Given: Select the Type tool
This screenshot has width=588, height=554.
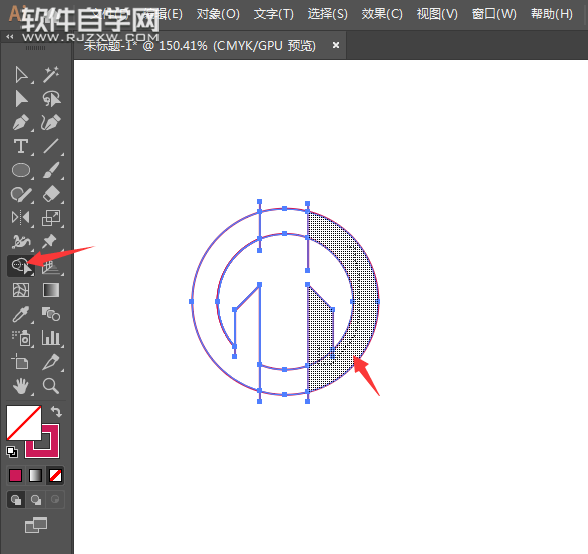Looking at the screenshot, I should 21,146.
